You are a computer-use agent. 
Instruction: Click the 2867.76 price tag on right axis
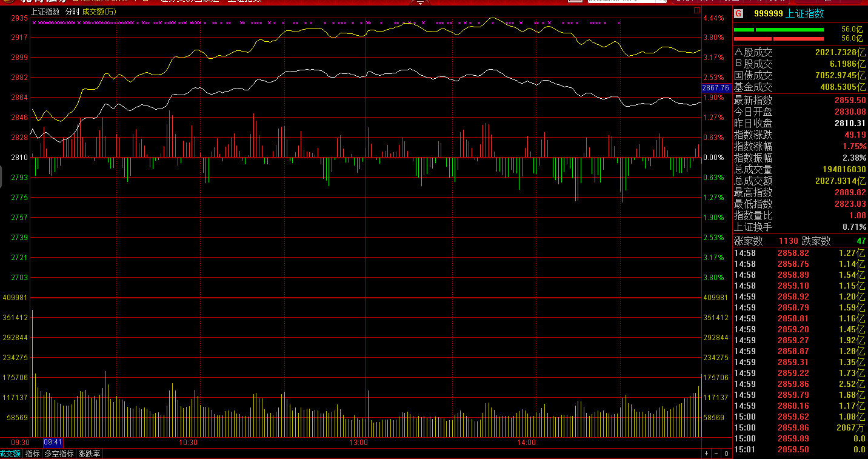click(716, 88)
